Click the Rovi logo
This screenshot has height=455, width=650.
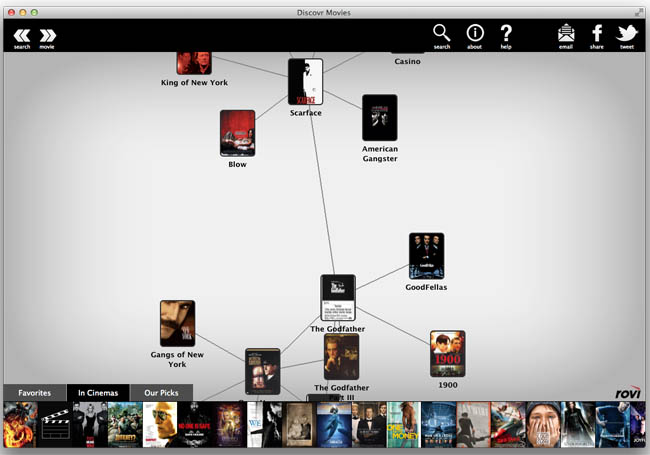point(628,393)
